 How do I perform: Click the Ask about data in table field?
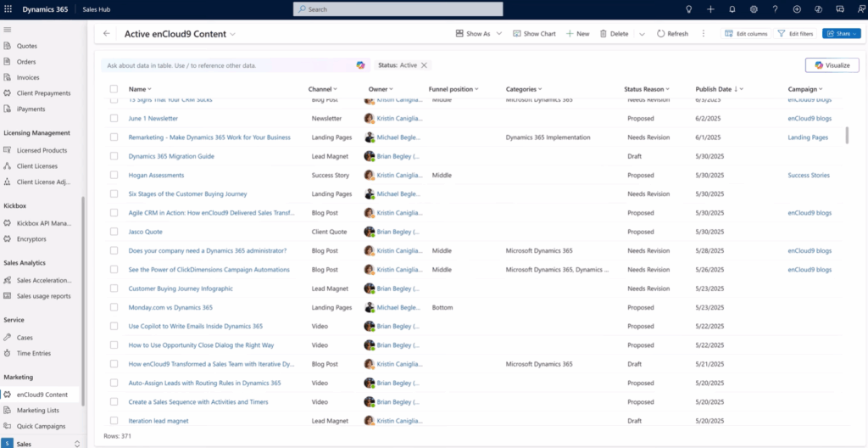tap(230, 65)
